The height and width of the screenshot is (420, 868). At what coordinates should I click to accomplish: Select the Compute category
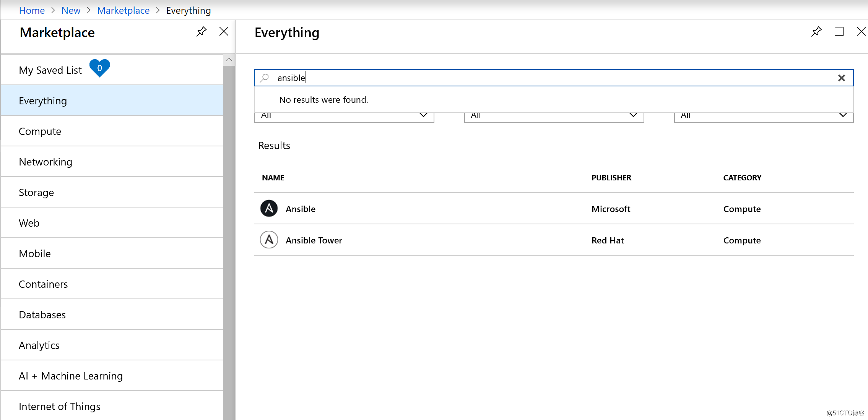coord(112,131)
